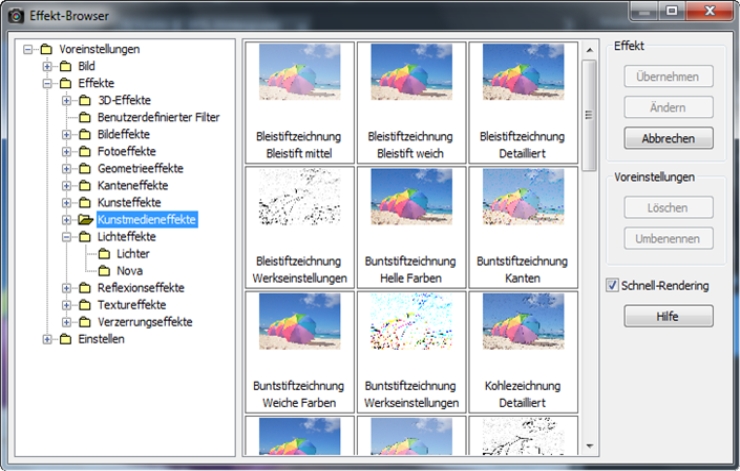
Task: Click the Effekt-Browser camera icon in title bar
Action: pyautogui.click(x=16, y=16)
